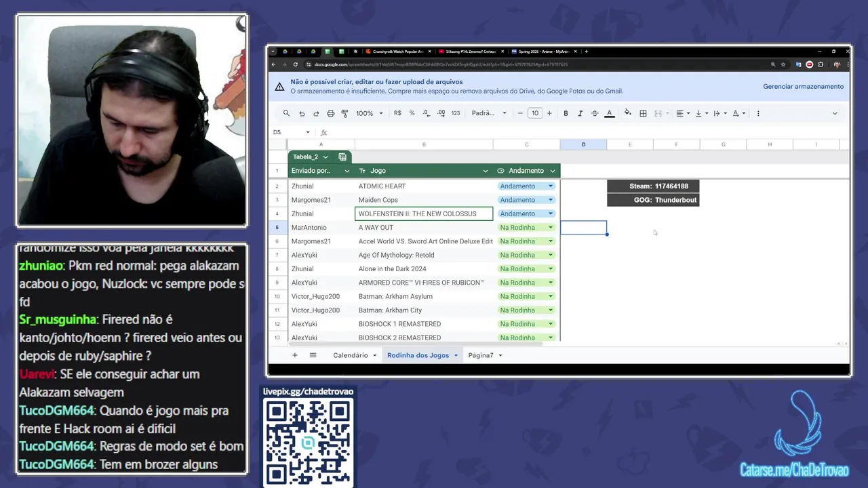Viewport: 868px width, 488px height.
Task: Open Batman: Arkham City status dropdown
Action: coord(551,310)
